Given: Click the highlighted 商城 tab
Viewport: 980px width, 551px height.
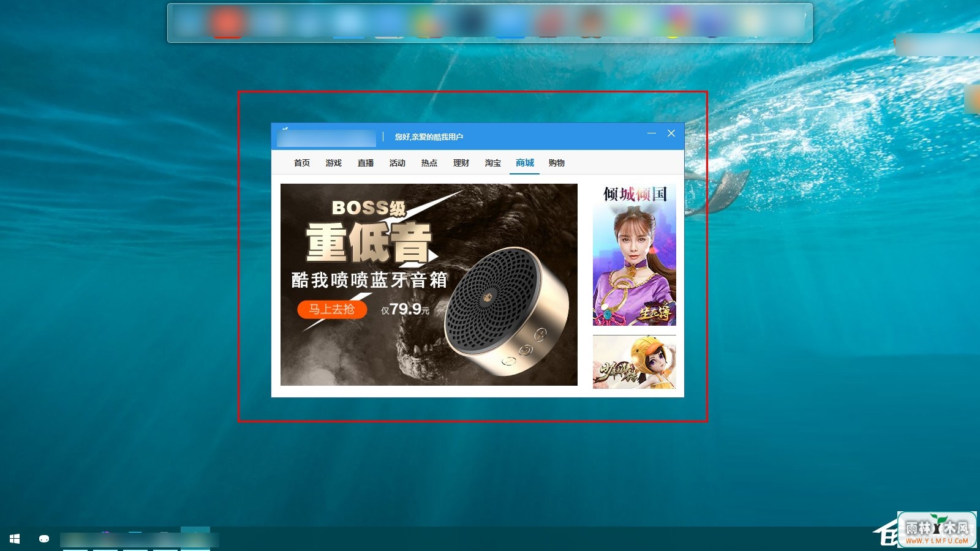Looking at the screenshot, I should (x=525, y=163).
